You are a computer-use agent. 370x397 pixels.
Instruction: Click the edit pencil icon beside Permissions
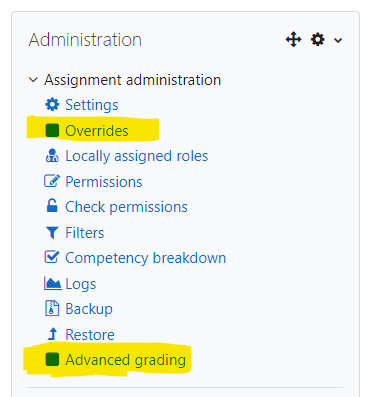click(52, 181)
